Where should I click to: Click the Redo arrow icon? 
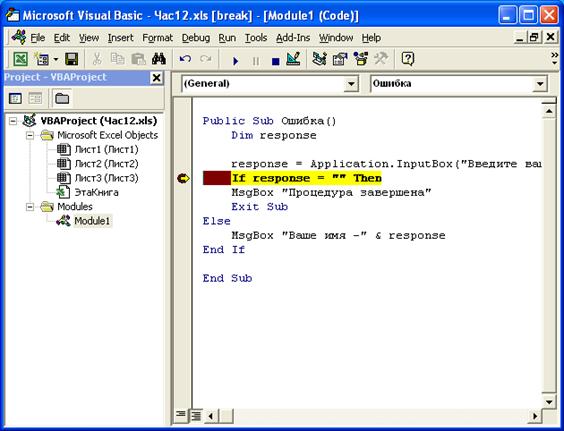(x=206, y=59)
